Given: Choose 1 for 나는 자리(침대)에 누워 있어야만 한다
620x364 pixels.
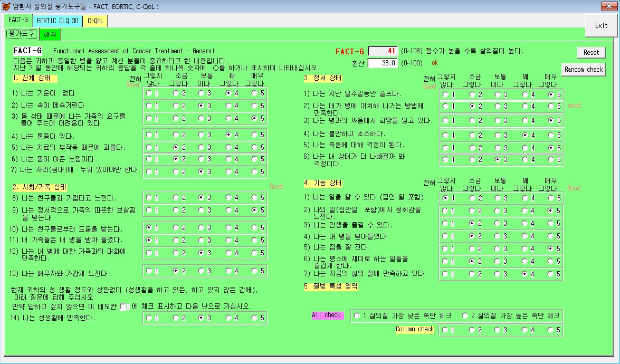Looking at the screenshot, I should [x=149, y=171].
